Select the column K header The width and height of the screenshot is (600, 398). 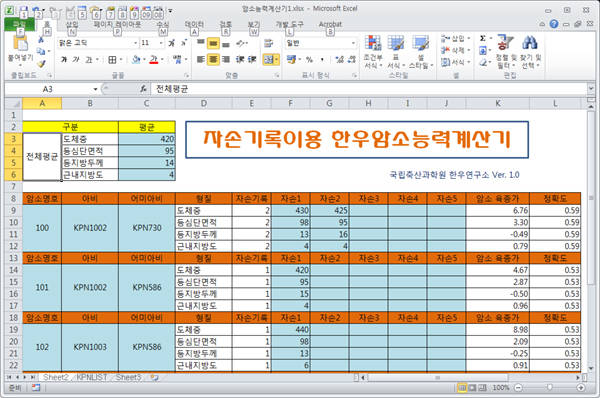[x=498, y=103]
